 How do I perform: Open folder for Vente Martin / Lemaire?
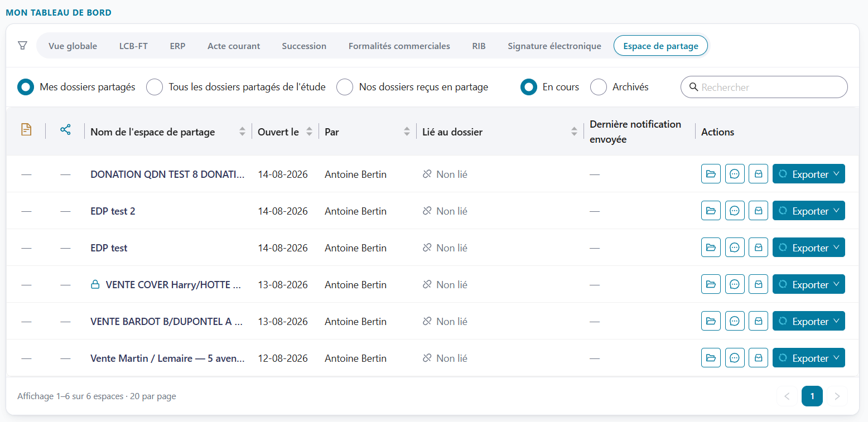[711, 358]
